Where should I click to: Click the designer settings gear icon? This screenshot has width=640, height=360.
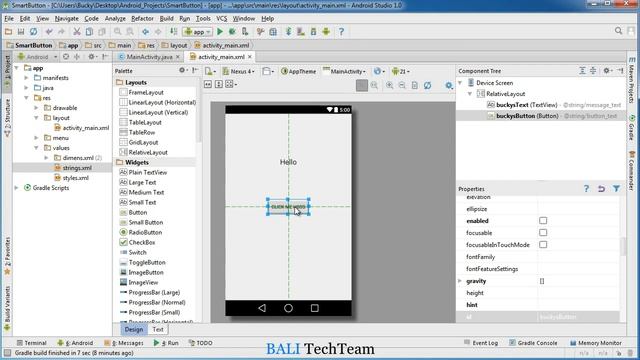(449, 85)
